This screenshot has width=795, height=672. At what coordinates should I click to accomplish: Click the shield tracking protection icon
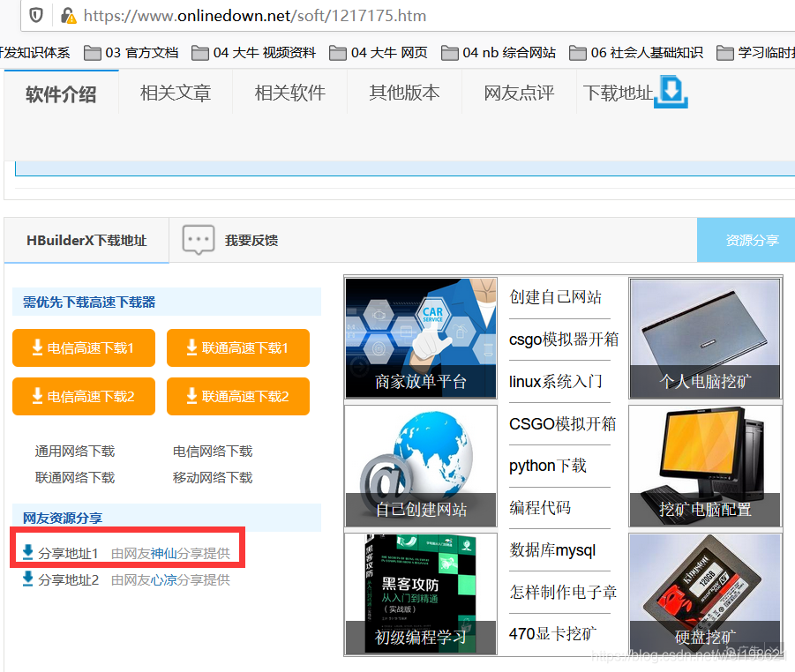pos(36,16)
